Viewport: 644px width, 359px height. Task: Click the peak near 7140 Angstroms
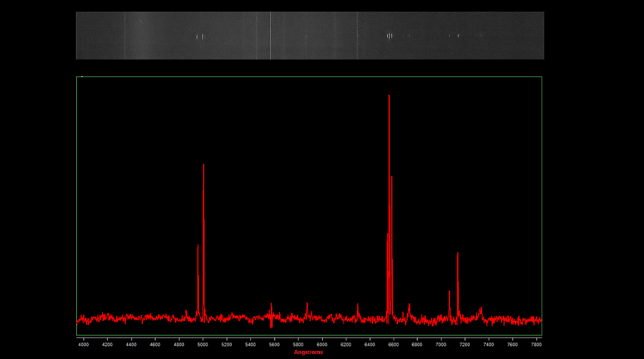(458, 254)
